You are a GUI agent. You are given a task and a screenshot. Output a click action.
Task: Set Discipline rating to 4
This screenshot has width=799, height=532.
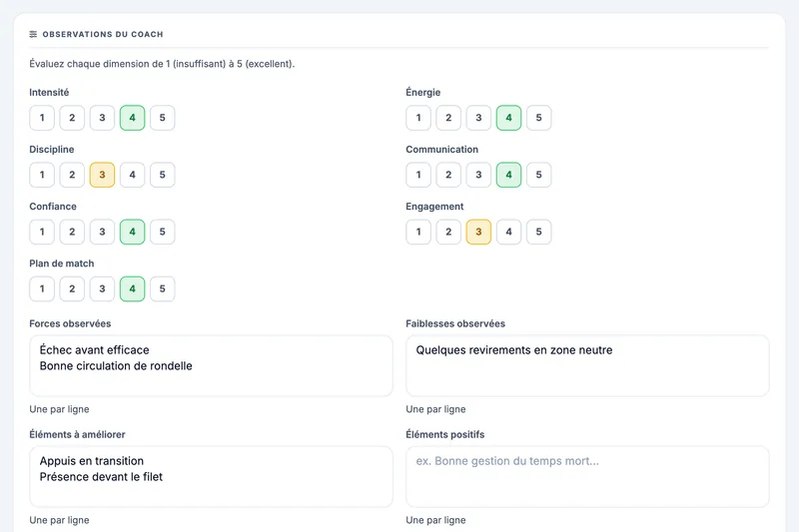[x=132, y=175]
